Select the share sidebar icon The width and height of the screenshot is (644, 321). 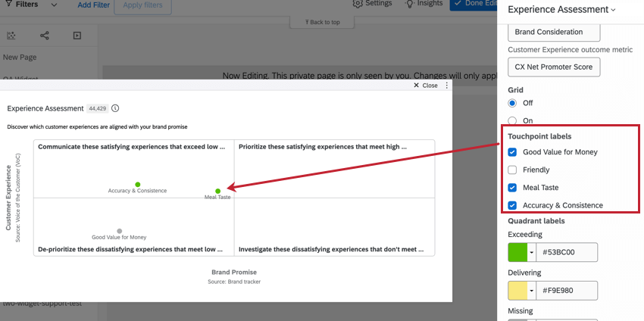45,36
